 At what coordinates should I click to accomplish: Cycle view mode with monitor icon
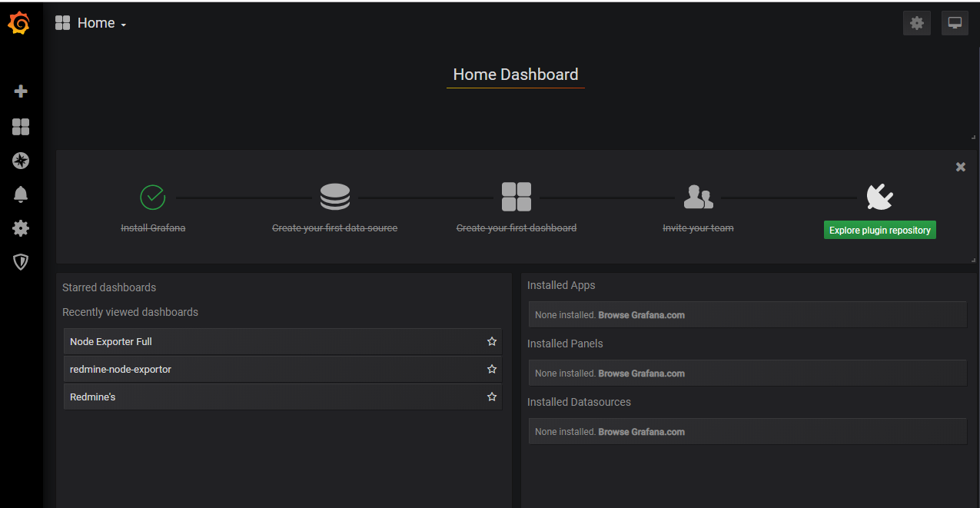point(955,23)
